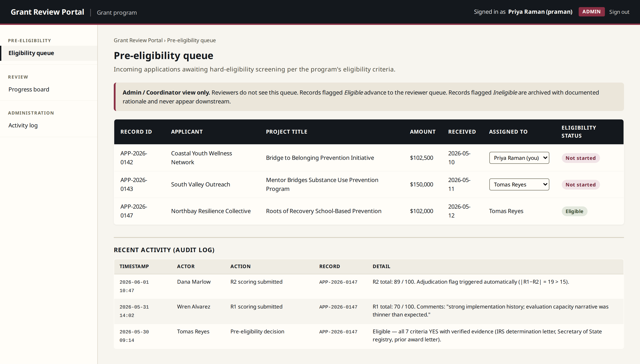Click received date 2026-05-10
Screen dimensions: 640x364
point(459,158)
